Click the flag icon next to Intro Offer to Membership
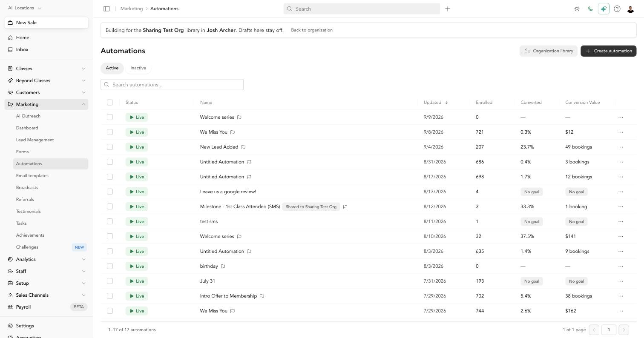Screen dimensions: 644x338 (x=262, y=296)
